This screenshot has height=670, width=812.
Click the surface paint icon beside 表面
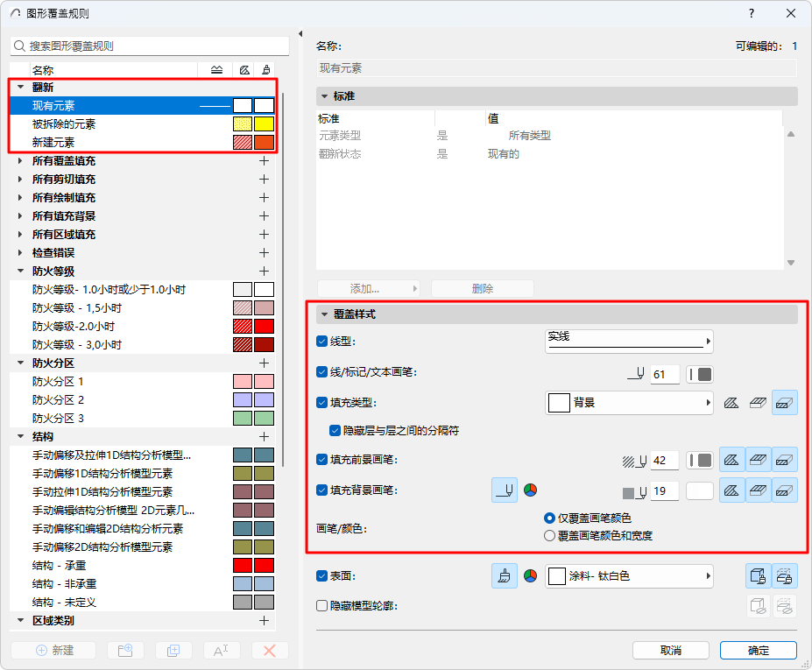(505, 575)
